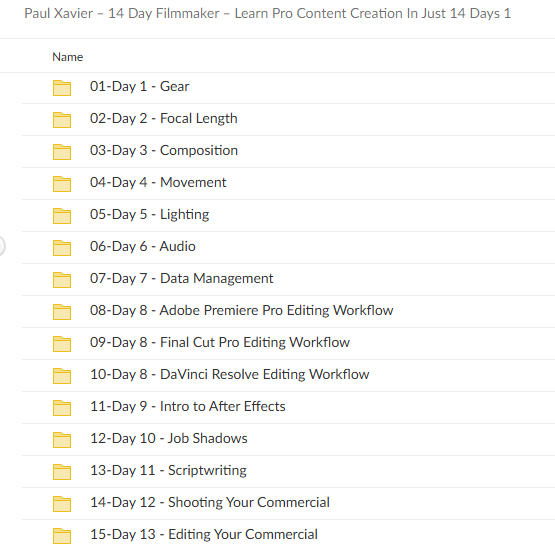555x547 pixels.
Task: Open the 01-Day 1 - Gear folder icon
Action: click(x=62, y=87)
